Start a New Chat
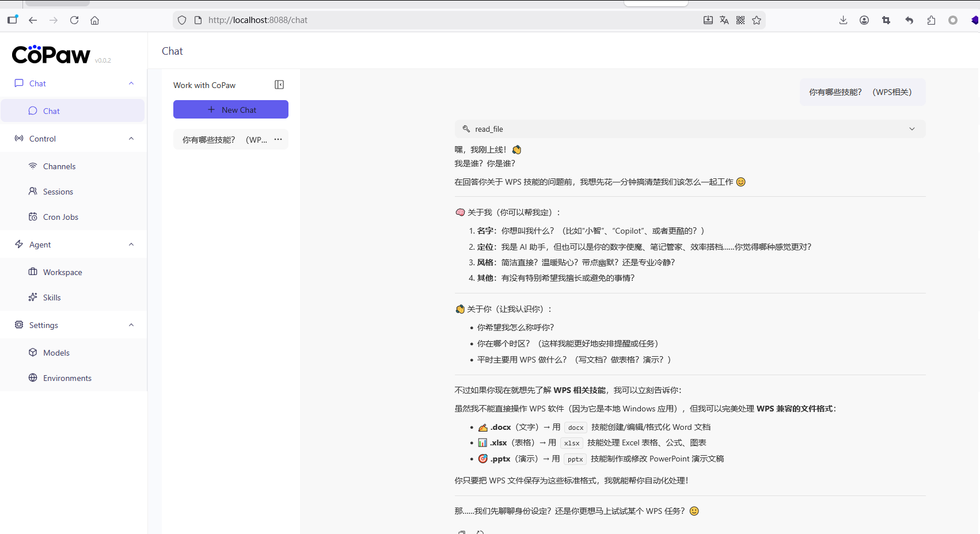The width and height of the screenshot is (980, 534). click(x=231, y=109)
